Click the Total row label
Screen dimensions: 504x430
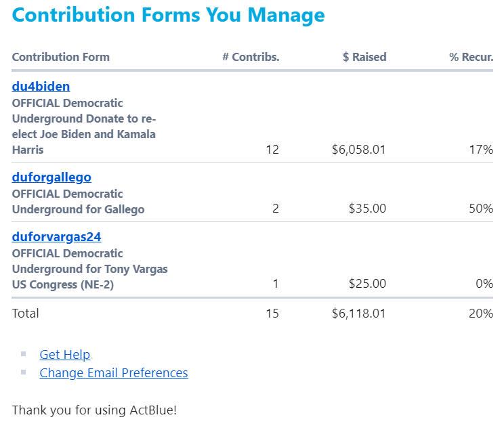click(26, 314)
